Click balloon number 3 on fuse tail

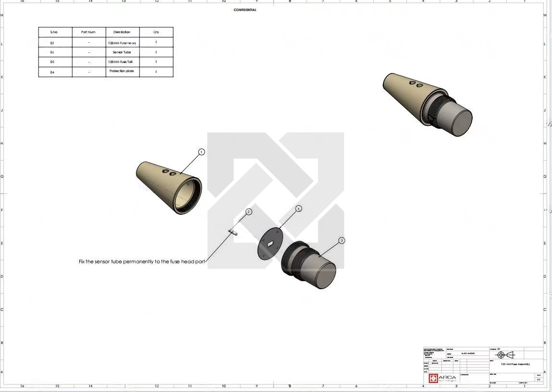click(341, 240)
